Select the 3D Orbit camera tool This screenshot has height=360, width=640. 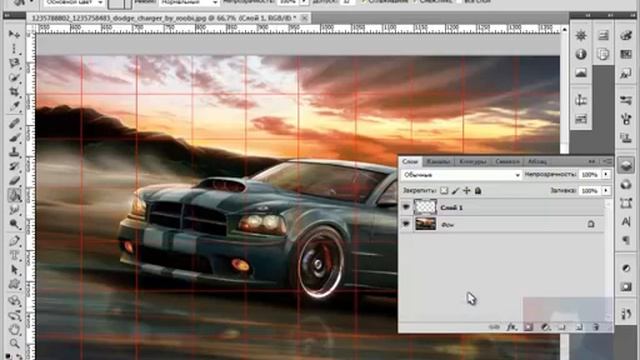(x=15, y=316)
